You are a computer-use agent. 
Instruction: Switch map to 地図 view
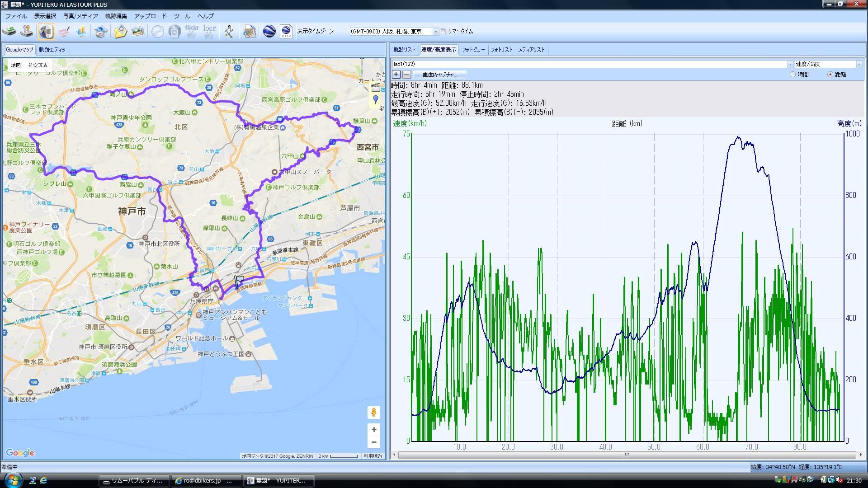16,66
